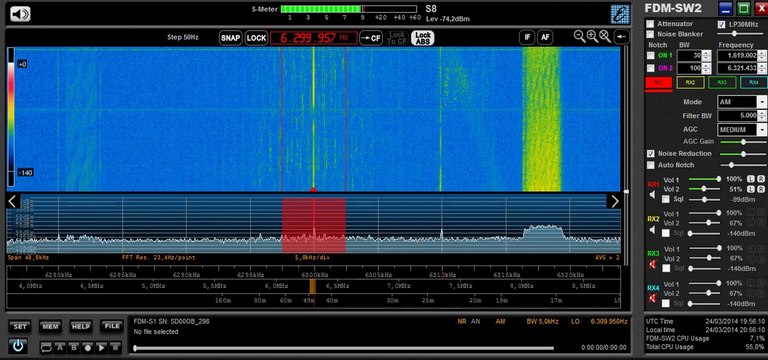Enable the Auto Notch checkbox
Viewport: 768px width, 360px height.
tap(650, 165)
